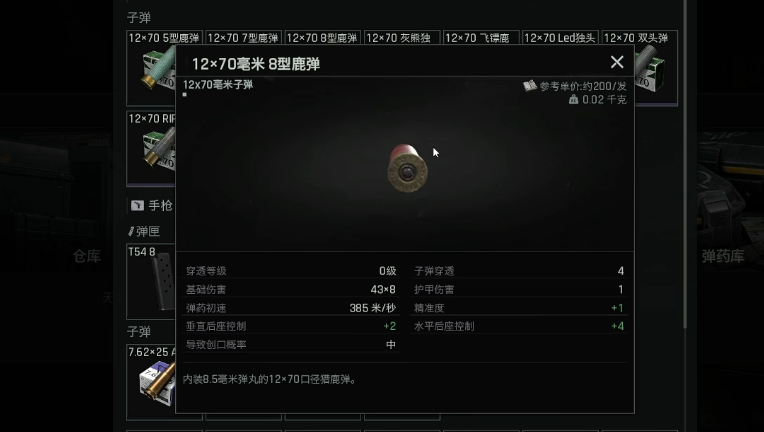
Task: Click the weight icon beside 0.02 千克
Action: tap(573, 99)
